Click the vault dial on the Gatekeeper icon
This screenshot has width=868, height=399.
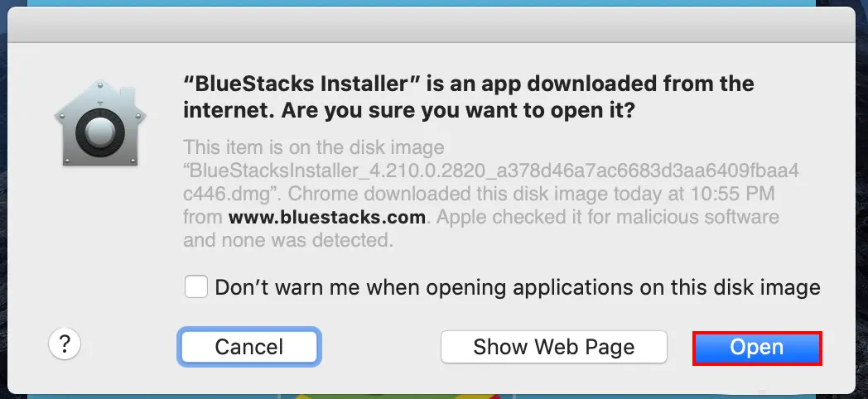click(100, 132)
